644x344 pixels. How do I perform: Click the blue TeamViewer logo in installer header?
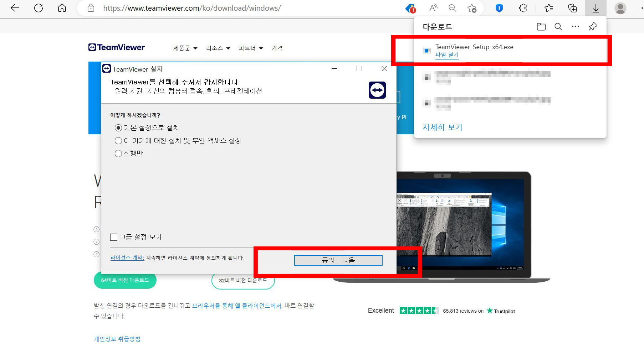(x=377, y=90)
